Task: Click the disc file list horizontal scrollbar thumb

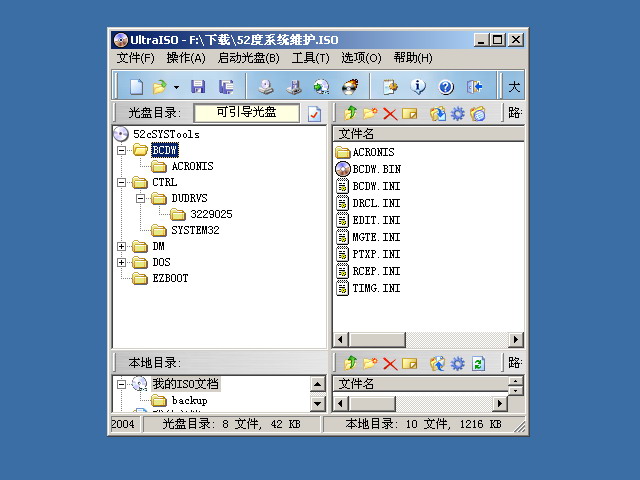Action: point(377,340)
